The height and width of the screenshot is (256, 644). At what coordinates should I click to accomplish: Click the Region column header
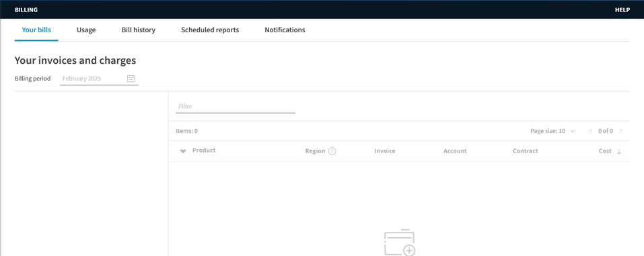click(315, 151)
